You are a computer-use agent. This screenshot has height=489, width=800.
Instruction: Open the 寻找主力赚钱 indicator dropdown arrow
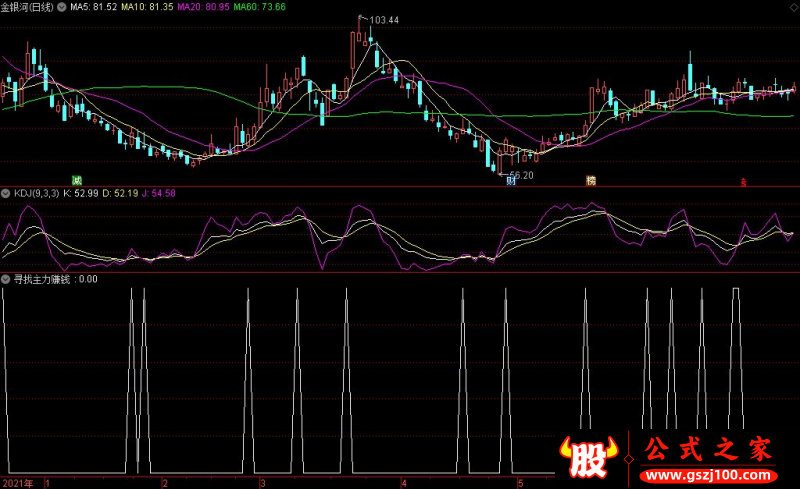click(6, 279)
